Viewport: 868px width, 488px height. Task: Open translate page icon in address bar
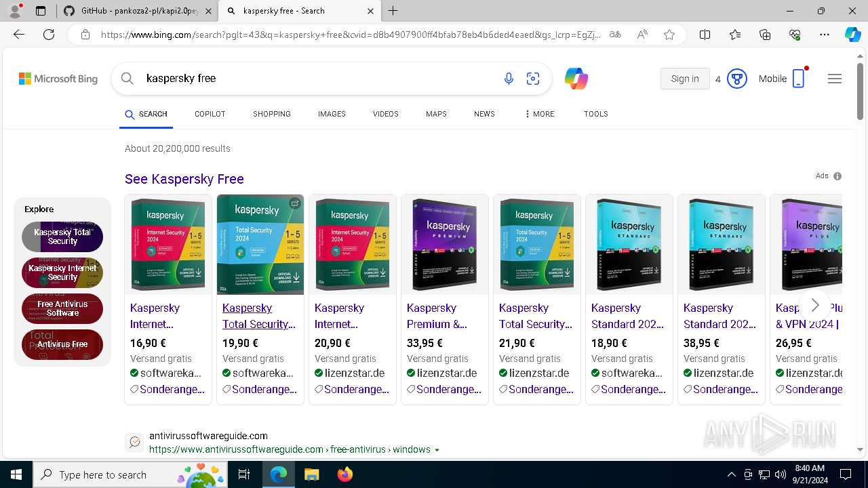(x=615, y=35)
